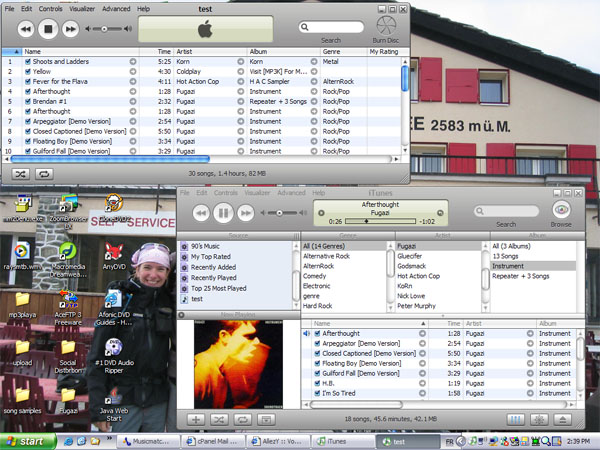Click fast-forward button in iTunes window

point(246,213)
